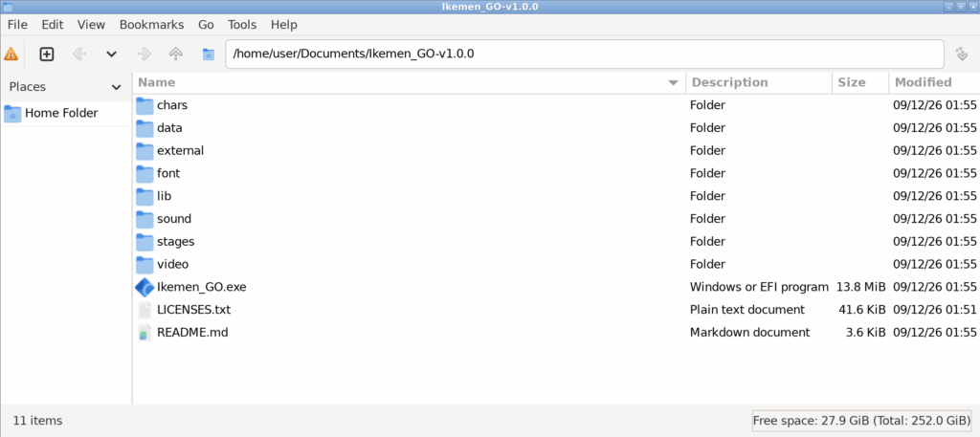Click the 3.6 KiB size value
Viewport: 980px width, 437px height.
865,333
